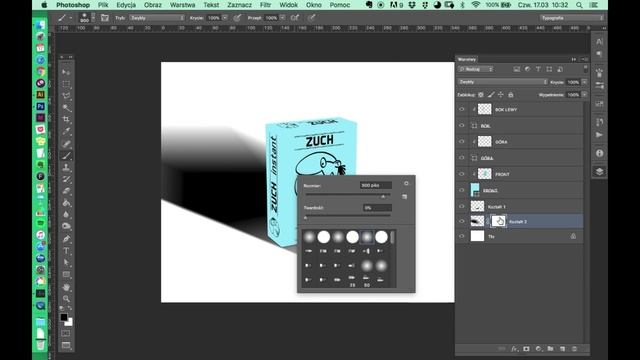Select the Move tool
Screen dimensions: 640x360
tap(66, 72)
